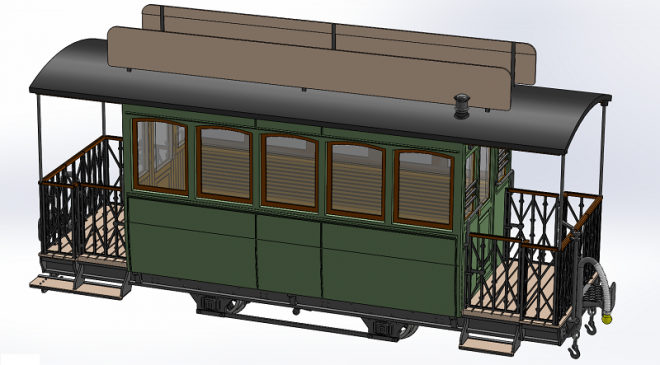Viewport: 660px width, 365px height.
Task: Click the far-left roof support pole
Action: click(40, 139)
